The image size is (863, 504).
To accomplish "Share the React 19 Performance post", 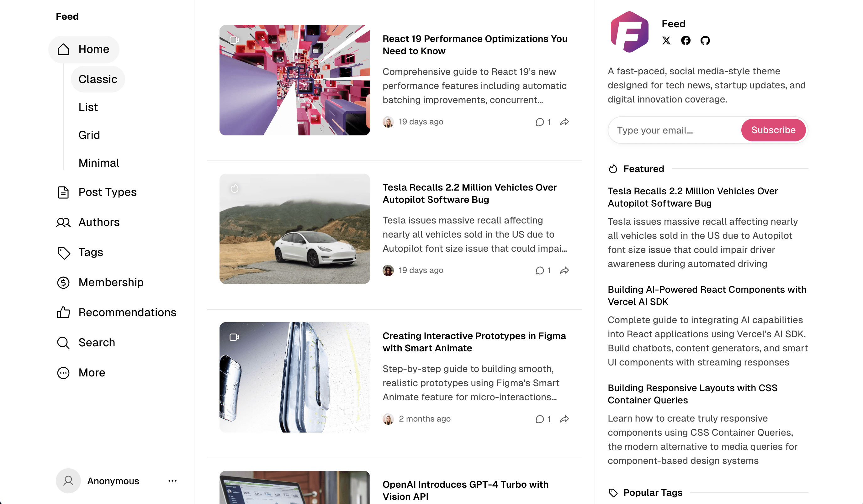I will coord(564,122).
